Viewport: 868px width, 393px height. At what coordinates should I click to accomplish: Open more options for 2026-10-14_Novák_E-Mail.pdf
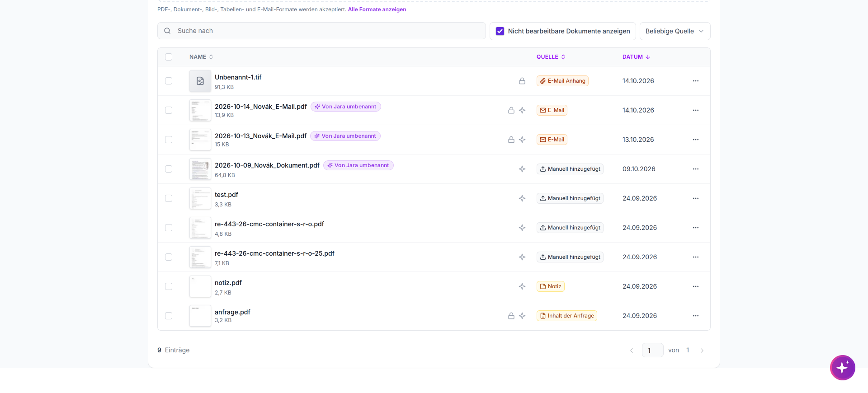696,110
